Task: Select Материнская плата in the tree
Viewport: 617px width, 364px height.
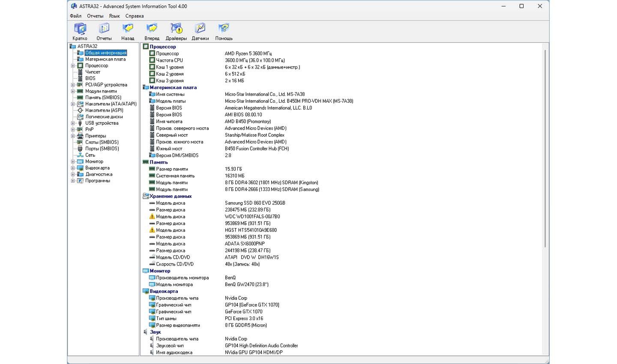Action: tap(105, 59)
